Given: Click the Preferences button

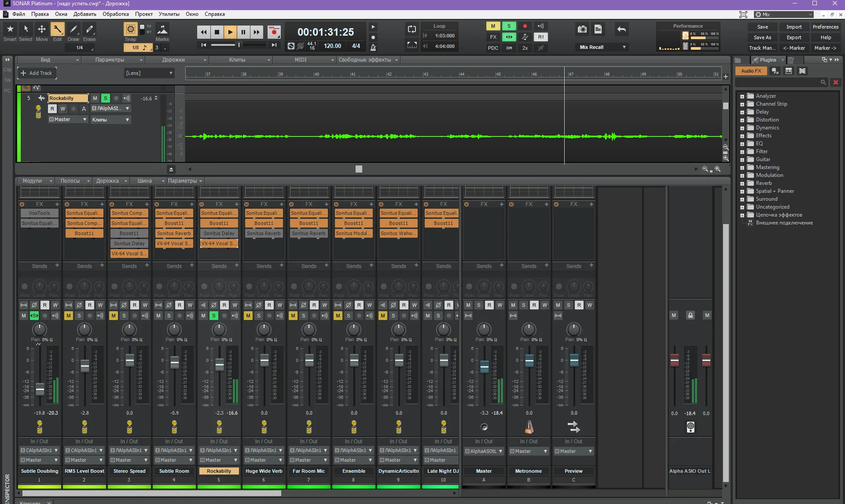Looking at the screenshot, I should (x=825, y=27).
